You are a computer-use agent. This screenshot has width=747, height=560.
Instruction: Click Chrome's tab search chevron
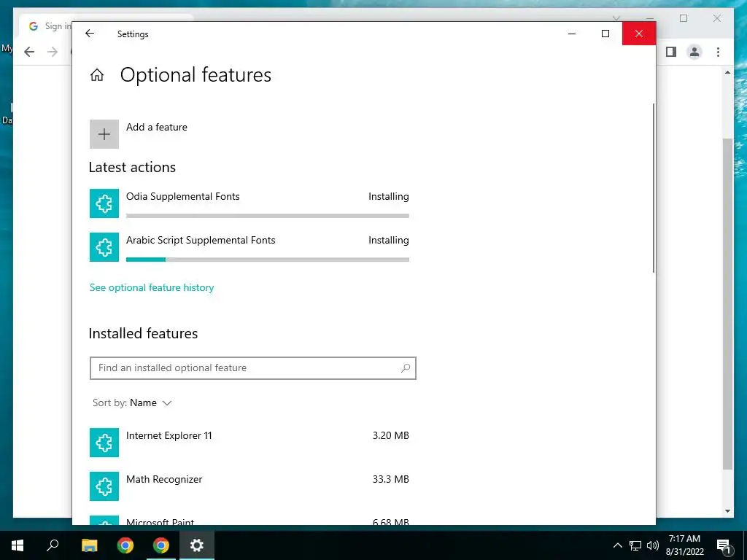(x=616, y=18)
